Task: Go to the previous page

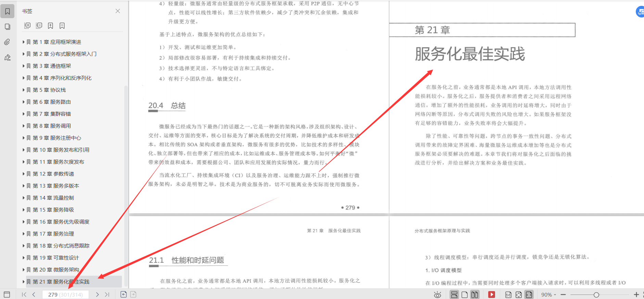Action: (34, 295)
